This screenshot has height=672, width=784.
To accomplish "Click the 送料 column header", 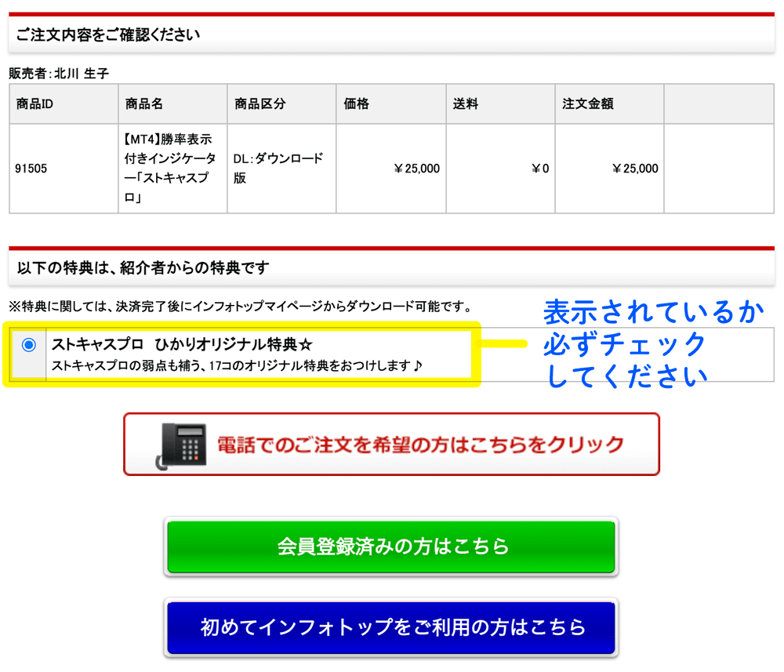I will coord(500,104).
